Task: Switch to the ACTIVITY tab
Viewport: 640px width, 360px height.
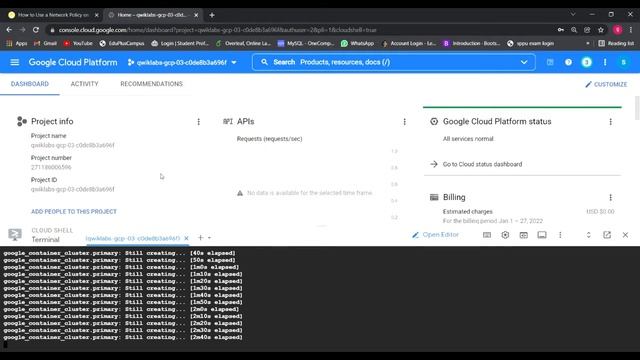Action: tap(84, 84)
